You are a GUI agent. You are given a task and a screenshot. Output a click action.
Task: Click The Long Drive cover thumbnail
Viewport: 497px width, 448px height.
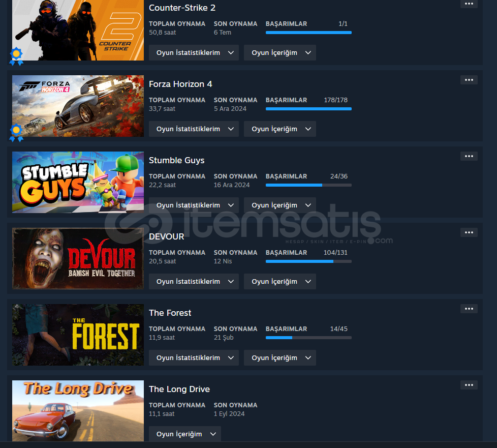[x=78, y=411]
